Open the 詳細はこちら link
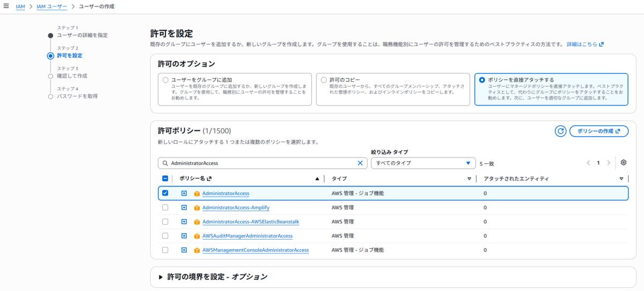The height and width of the screenshot is (291, 644). (585, 44)
